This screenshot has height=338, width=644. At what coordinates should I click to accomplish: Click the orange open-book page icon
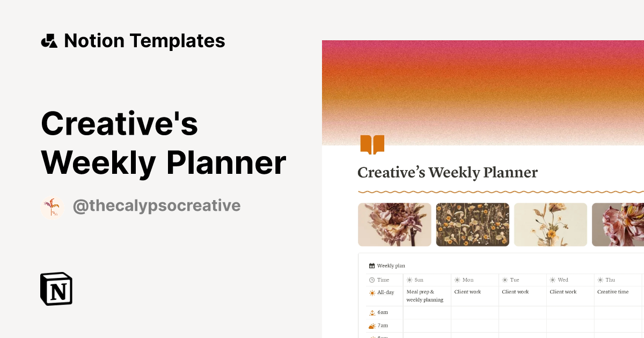[372, 144]
